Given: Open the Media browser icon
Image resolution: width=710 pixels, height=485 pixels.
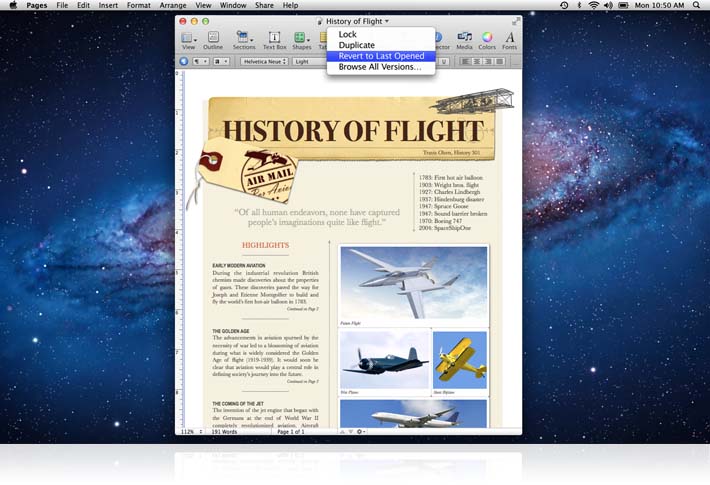Looking at the screenshot, I should (464, 38).
